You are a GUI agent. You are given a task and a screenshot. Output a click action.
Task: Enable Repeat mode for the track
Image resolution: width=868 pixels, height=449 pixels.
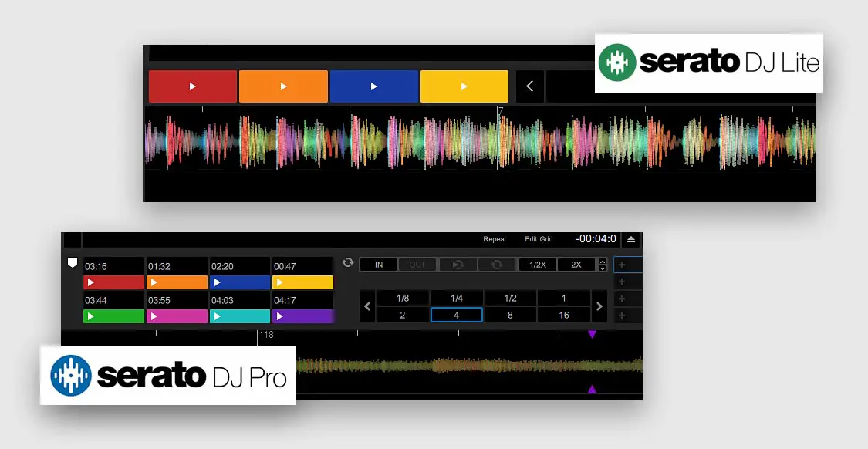(495, 239)
